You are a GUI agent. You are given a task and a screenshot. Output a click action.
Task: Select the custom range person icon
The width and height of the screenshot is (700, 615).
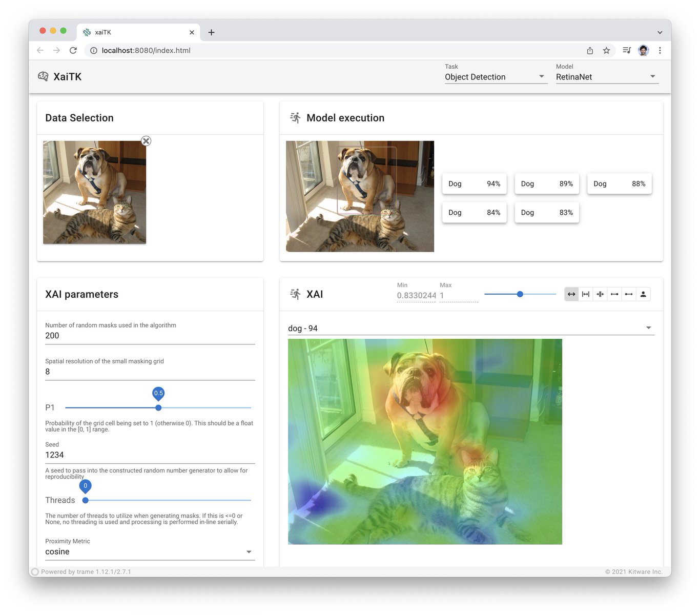coord(643,294)
